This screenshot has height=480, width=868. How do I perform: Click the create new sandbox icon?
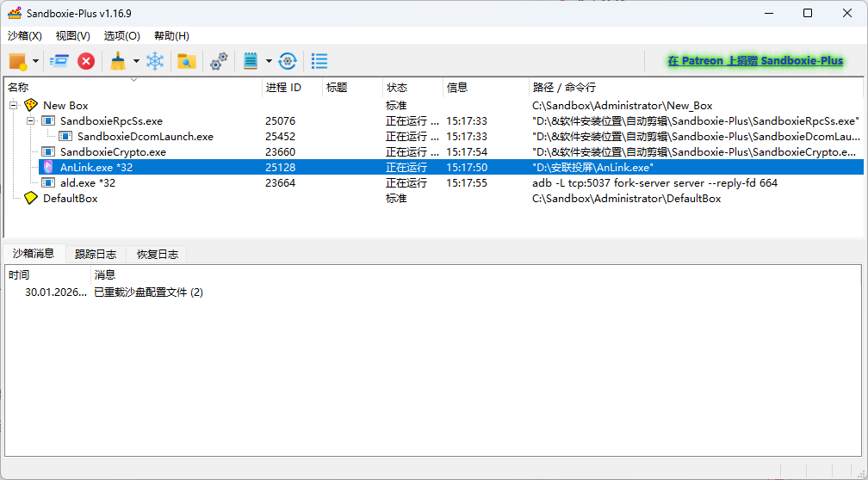click(x=17, y=61)
